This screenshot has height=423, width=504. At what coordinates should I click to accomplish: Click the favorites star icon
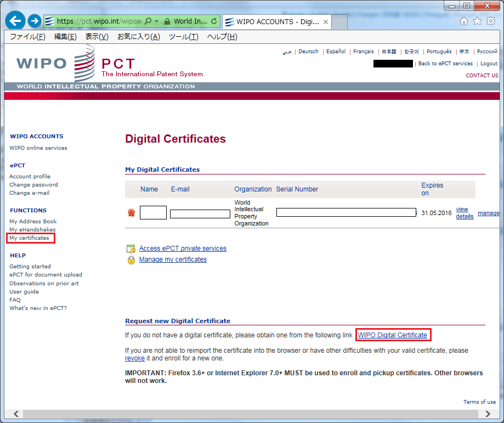click(x=477, y=21)
